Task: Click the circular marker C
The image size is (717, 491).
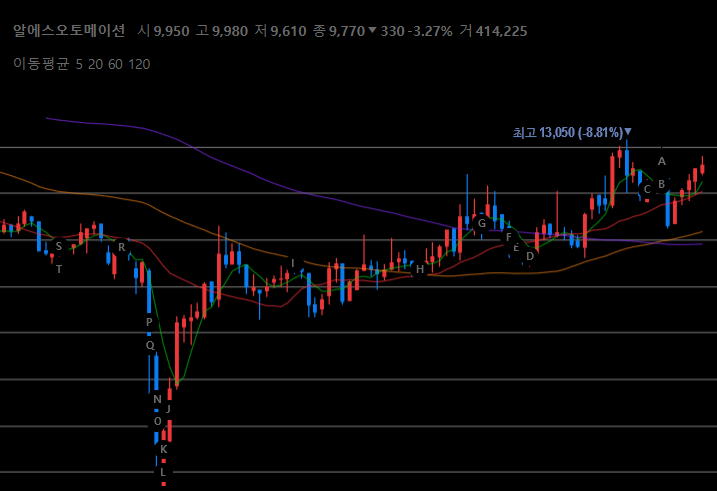Action: click(x=647, y=189)
